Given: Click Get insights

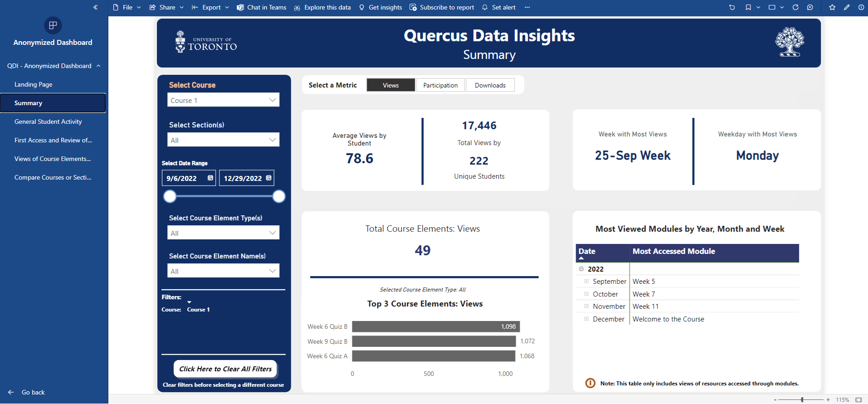Looking at the screenshot, I should (x=380, y=7).
